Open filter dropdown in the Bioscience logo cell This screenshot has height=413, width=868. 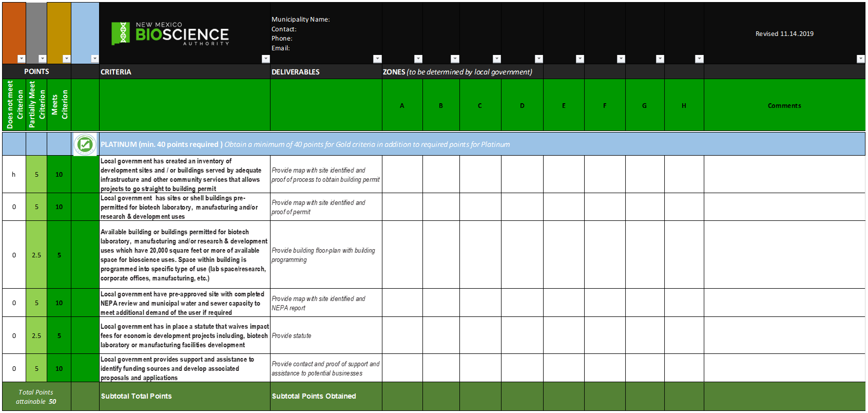pos(265,59)
